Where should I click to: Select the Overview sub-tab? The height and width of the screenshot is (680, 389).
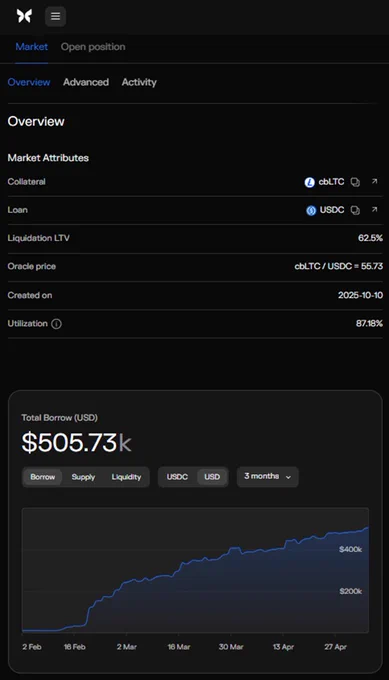click(29, 82)
